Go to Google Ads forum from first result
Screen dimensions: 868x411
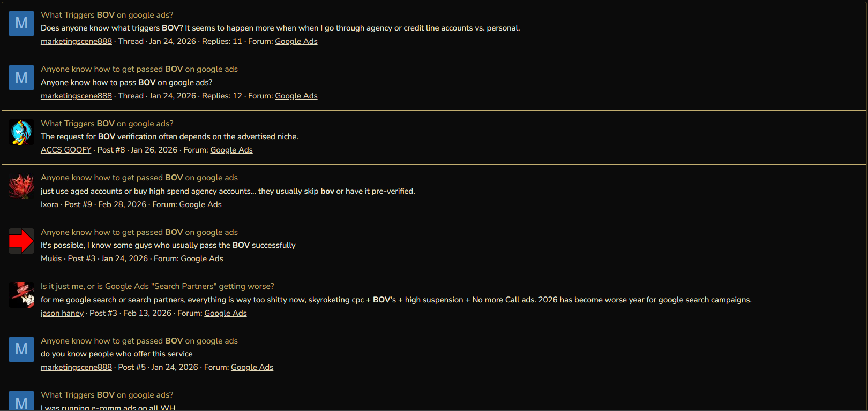296,41
